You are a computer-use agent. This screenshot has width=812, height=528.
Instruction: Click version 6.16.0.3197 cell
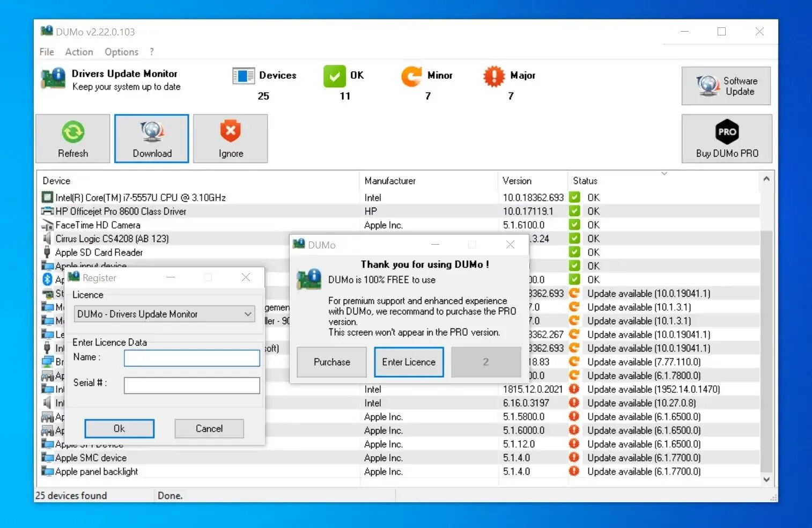(526, 403)
